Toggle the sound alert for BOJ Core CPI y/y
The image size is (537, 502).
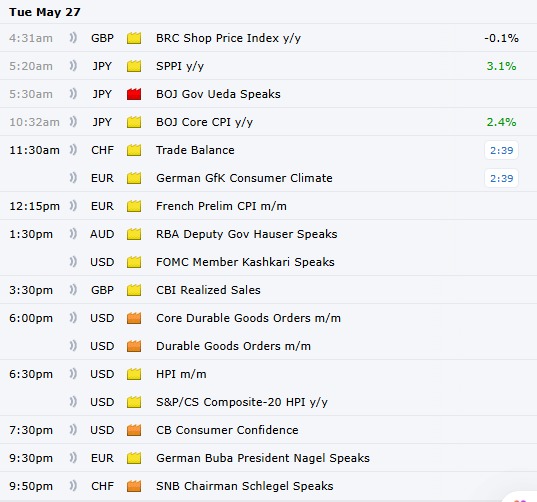(73, 122)
